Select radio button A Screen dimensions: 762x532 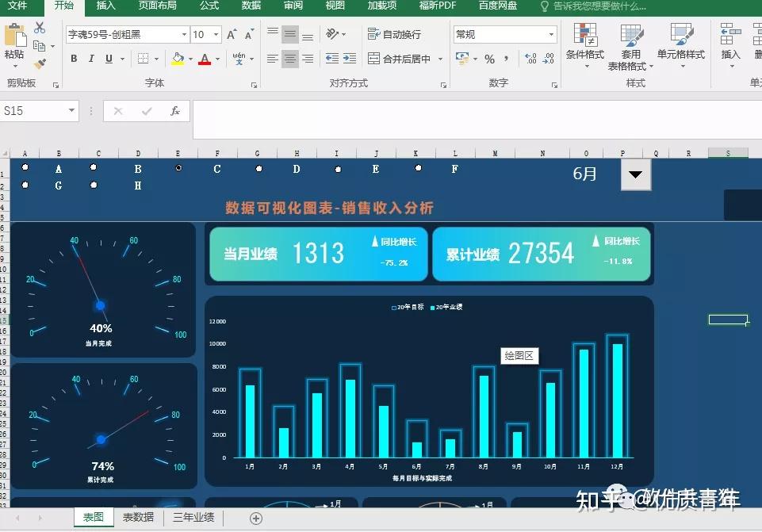(x=25, y=167)
